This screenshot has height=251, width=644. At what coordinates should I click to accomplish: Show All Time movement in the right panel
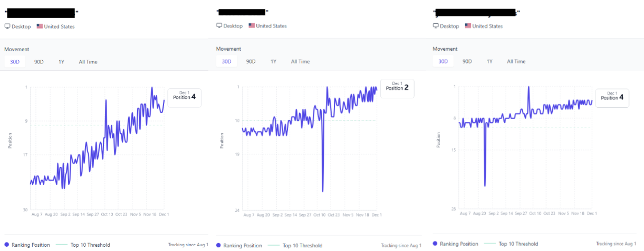(516, 61)
